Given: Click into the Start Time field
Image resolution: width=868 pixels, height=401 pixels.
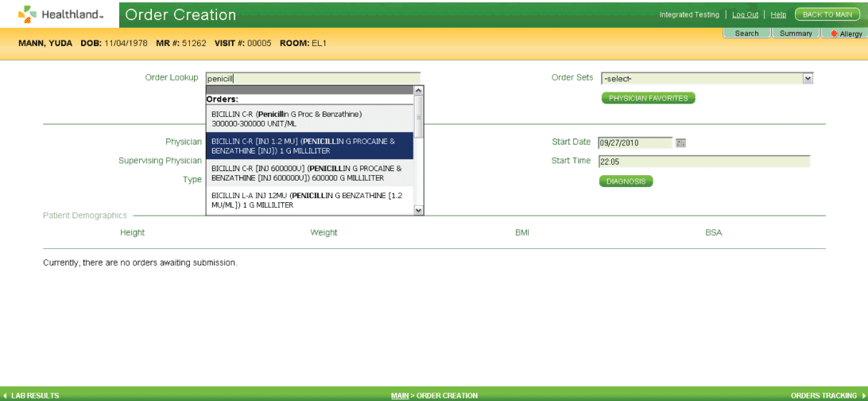Looking at the screenshot, I should 703,162.
